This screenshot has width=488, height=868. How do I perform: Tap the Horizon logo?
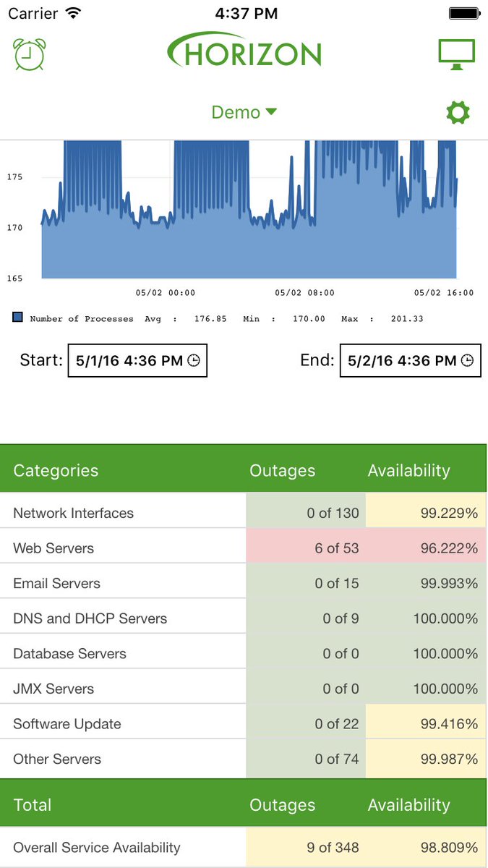(x=244, y=51)
